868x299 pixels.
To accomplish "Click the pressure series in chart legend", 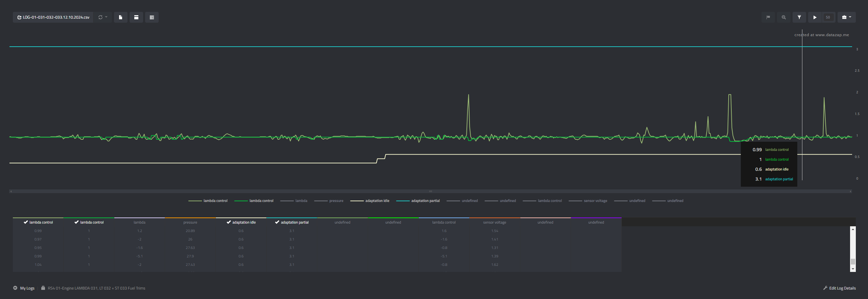I will tap(336, 201).
